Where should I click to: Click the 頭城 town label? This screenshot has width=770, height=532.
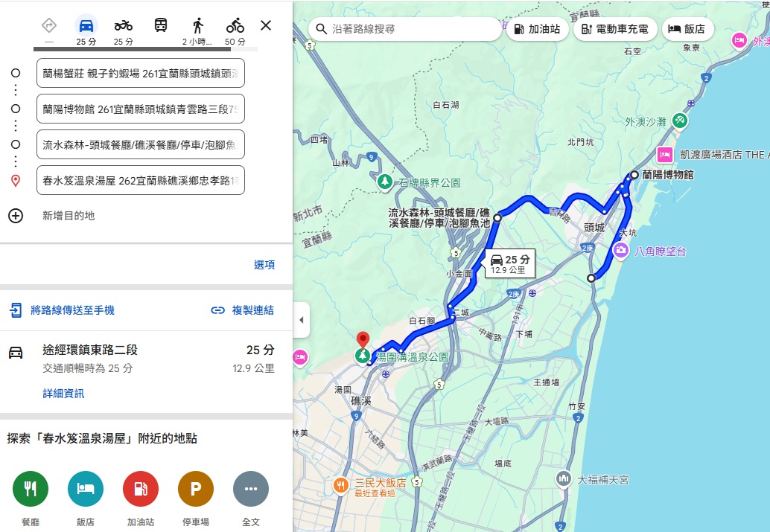point(594,228)
